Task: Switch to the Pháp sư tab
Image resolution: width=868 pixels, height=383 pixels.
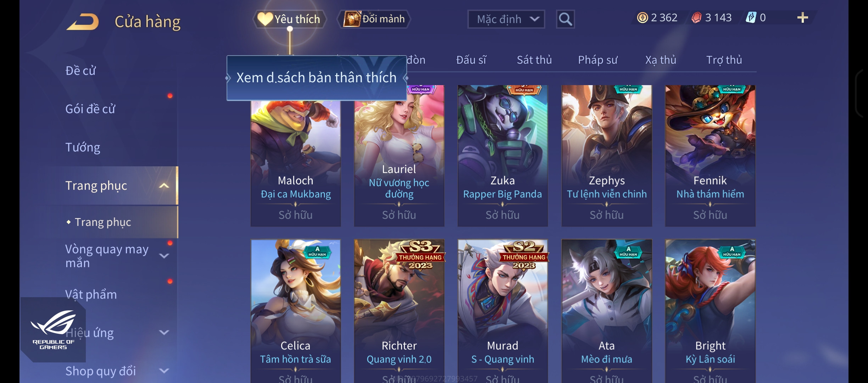Action: coord(597,60)
